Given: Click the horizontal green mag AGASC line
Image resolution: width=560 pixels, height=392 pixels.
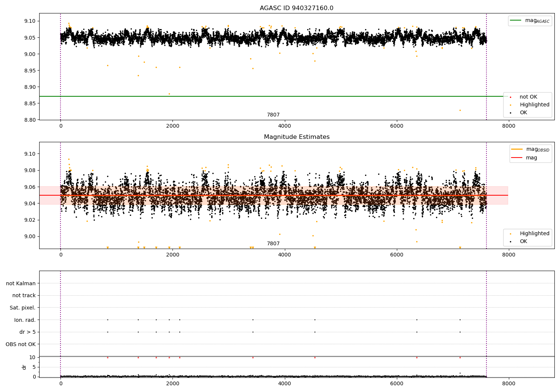Looking at the screenshot, I should pos(274,96).
